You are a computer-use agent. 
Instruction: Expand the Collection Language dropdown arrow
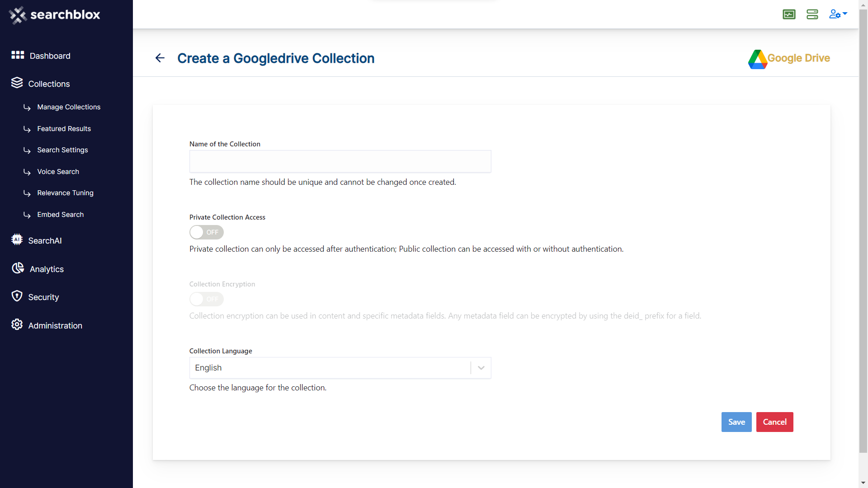(481, 368)
